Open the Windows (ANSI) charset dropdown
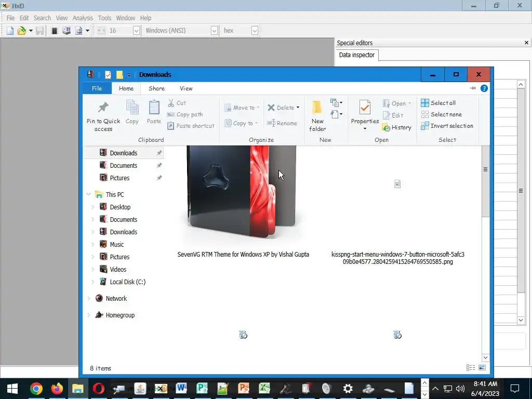Screen dimensions: 532x399 (214, 31)
